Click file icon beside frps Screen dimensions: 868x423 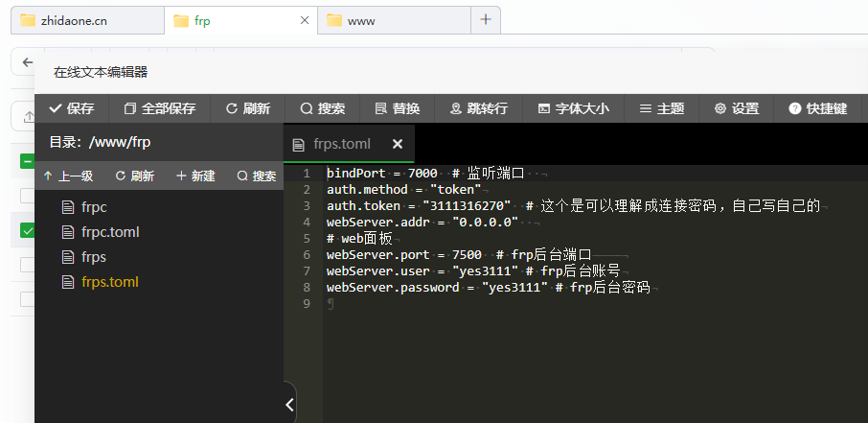click(x=68, y=257)
